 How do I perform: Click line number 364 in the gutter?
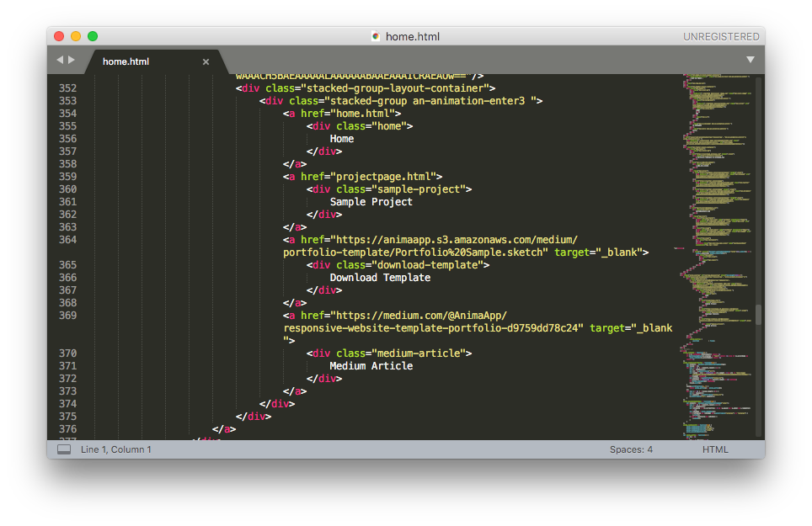[x=68, y=239]
